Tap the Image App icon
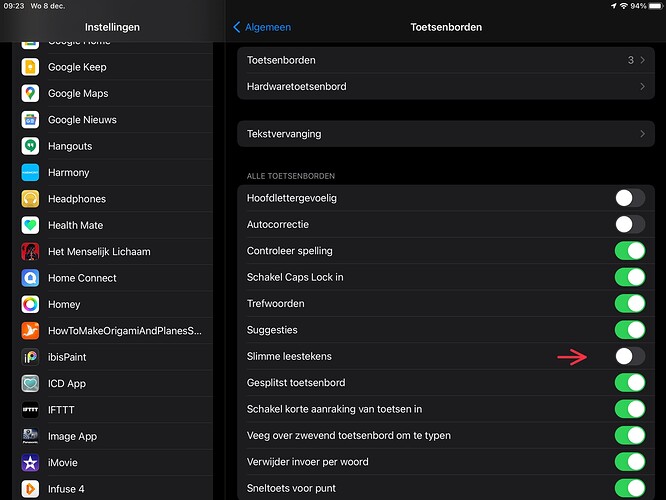Image resolution: width=666 pixels, height=500 pixels. (x=30, y=436)
